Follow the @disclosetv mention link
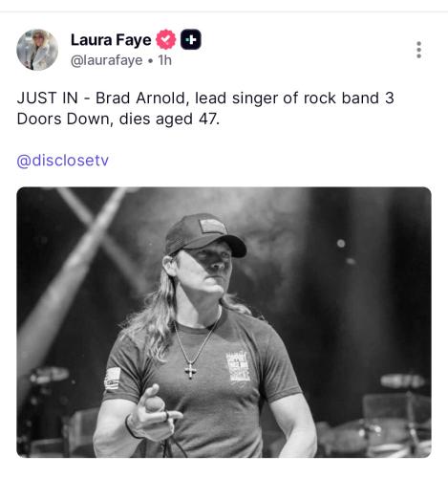Viewport: 448px width, 478px height. point(63,161)
